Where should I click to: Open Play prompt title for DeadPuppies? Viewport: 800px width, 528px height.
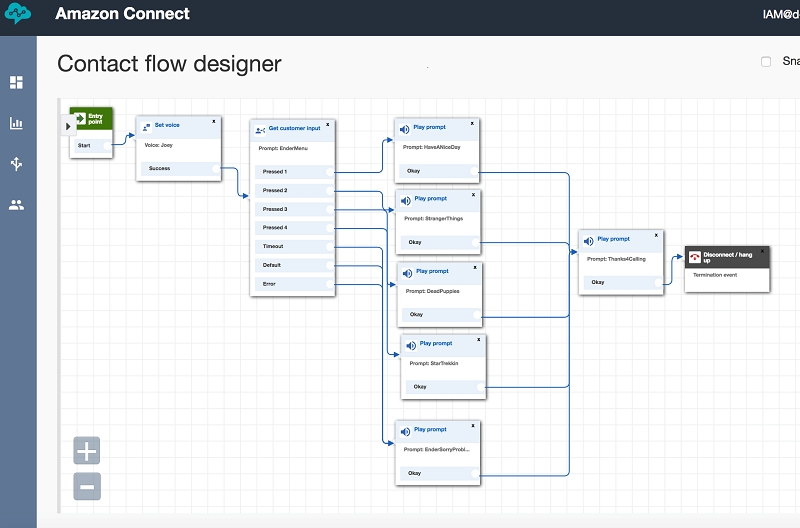point(432,271)
